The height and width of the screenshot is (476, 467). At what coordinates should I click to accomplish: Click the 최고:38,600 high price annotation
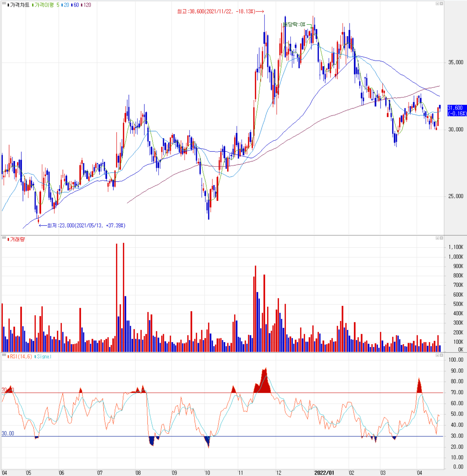tap(220, 11)
